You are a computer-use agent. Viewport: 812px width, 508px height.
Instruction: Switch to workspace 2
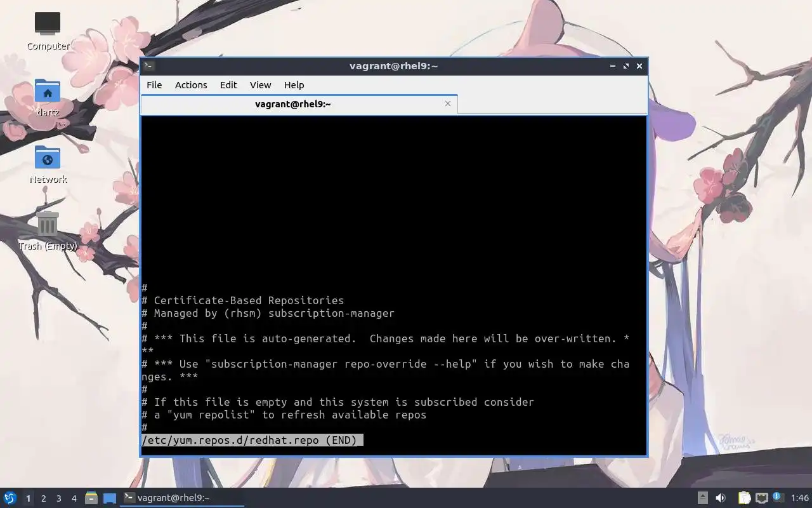point(43,498)
